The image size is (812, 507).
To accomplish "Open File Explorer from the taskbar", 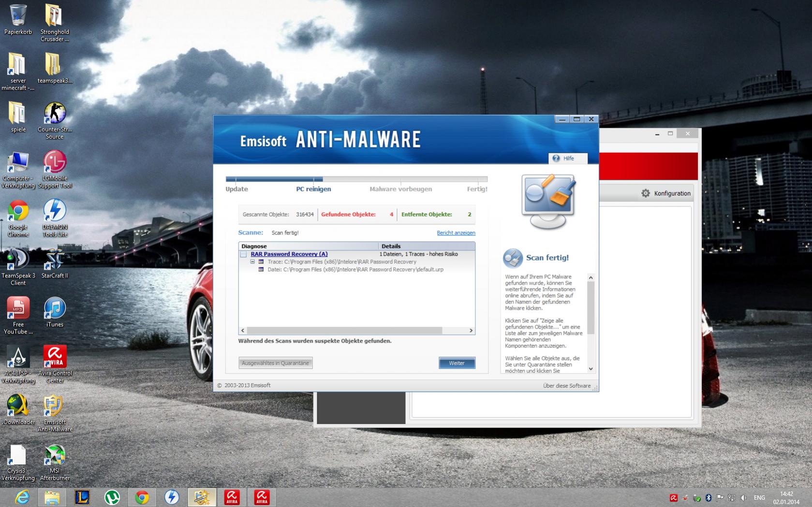I will [52, 497].
